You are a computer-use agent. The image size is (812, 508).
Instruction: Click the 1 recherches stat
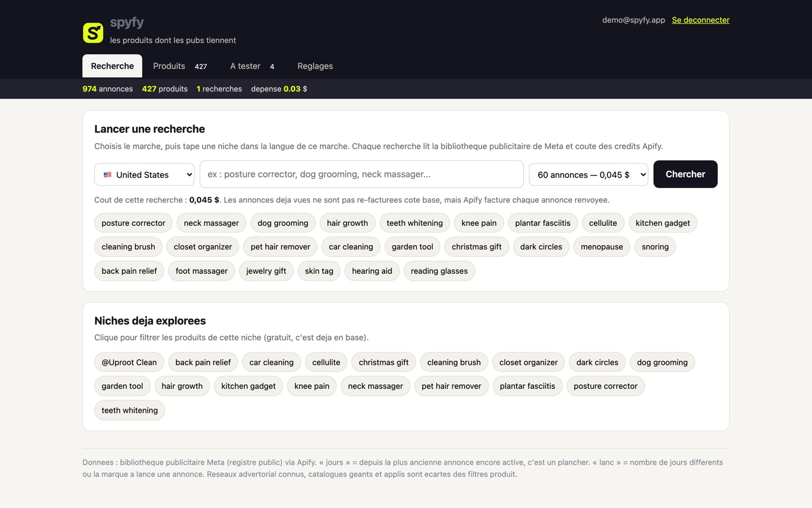tap(219, 89)
